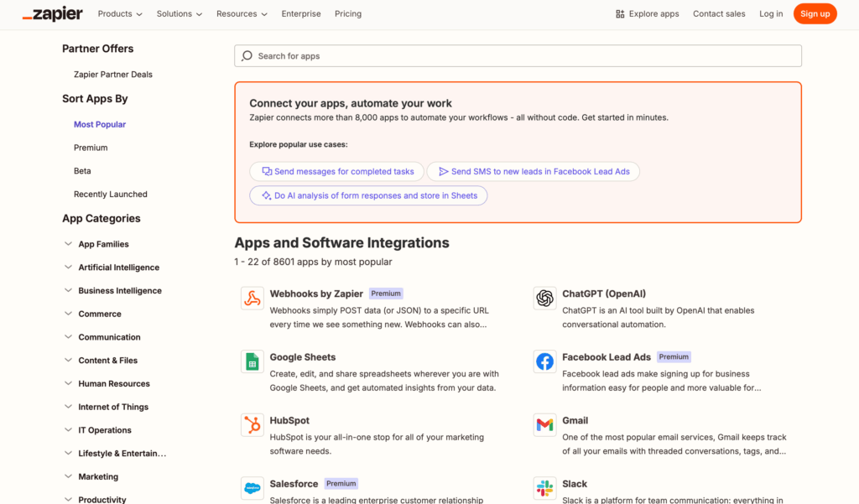This screenshot has height=504, width=859.
Task: Click the Premium badge next to Salesforce
Action: (341, 484)
